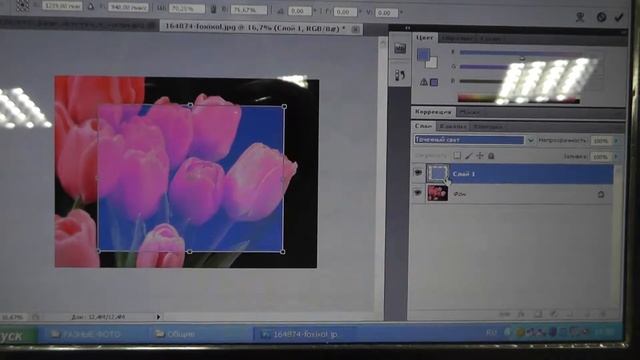This screenshot has height=360, width=640.
Task: Click the bottom-left transform handle
Action: 98,251
